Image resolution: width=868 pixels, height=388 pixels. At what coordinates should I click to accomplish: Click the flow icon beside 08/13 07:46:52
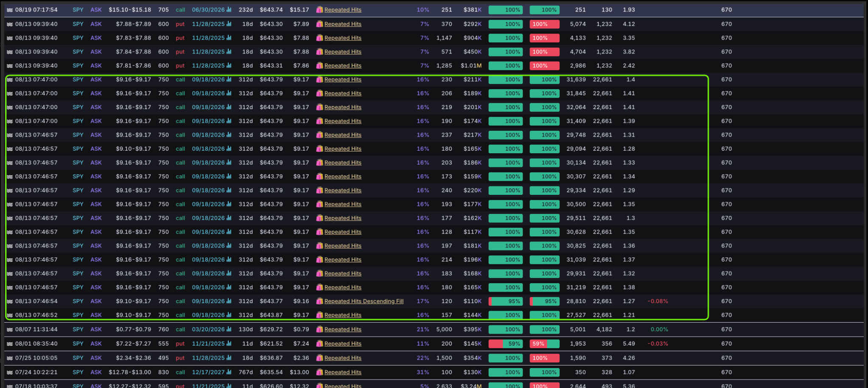tap(9, 315)
